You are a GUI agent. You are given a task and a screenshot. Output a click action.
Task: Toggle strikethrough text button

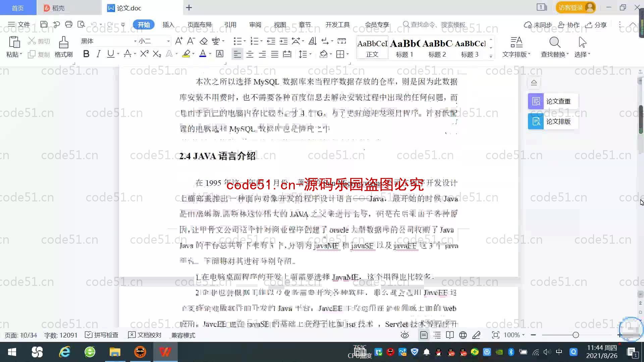coord(127,54)
